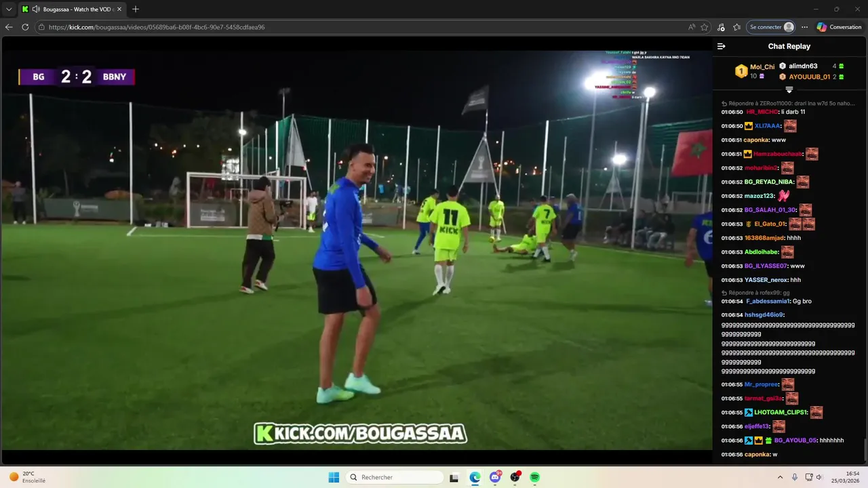
Task: Click username Mr_propree in chat
Action: click(761, 384)
